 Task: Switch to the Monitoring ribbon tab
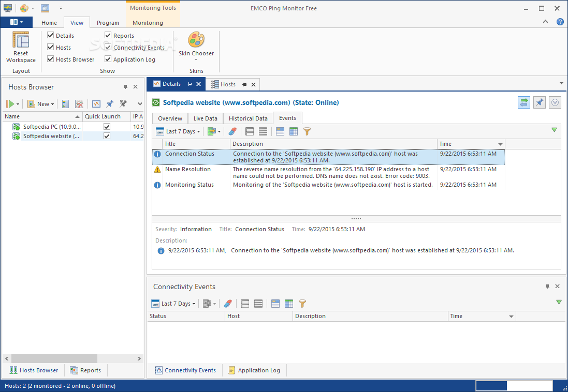pos(148,22)
